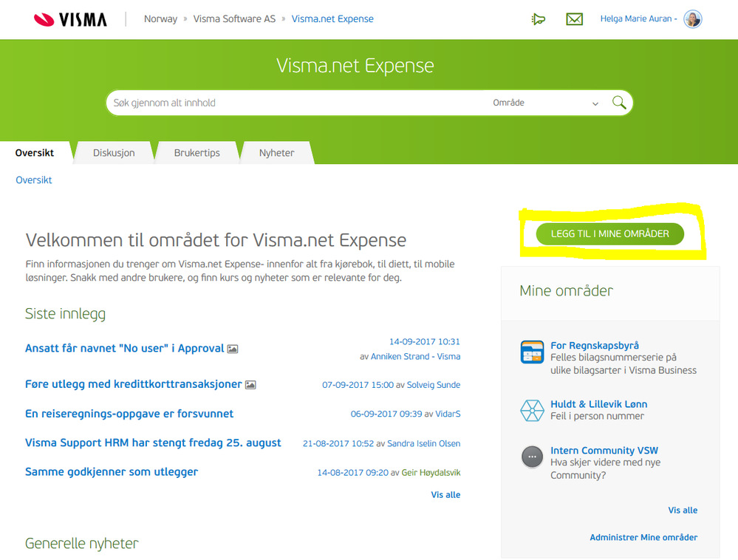Click the Intern Community VSW ellipsis icon

[x=533, y=457]
